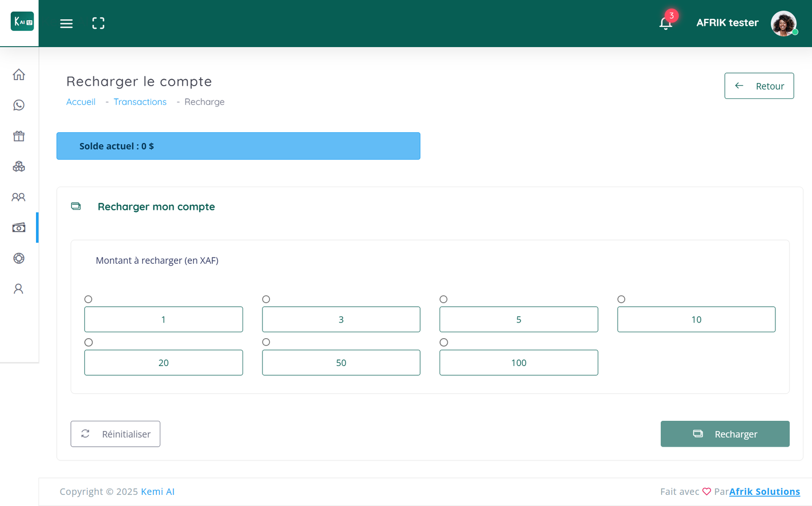812x506 pixels.
Task: Open the home icon in sidebar
Action: (x=19, y=75)
